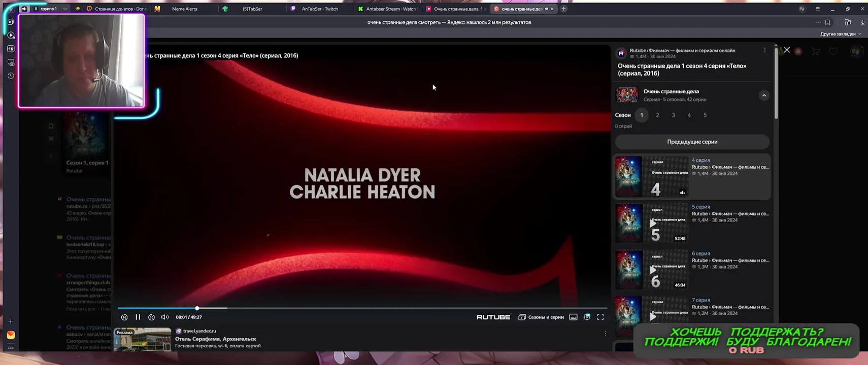Open sidebar '16' calendar icon
The image size is (868, 365).
coord(11,49)
